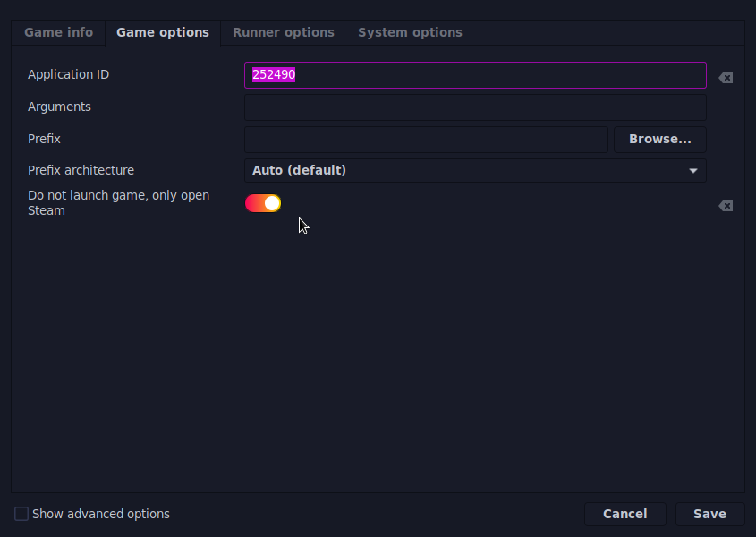Click the 'Application ID' label
This screenshot has width=756, height=537.
point(68,75)
